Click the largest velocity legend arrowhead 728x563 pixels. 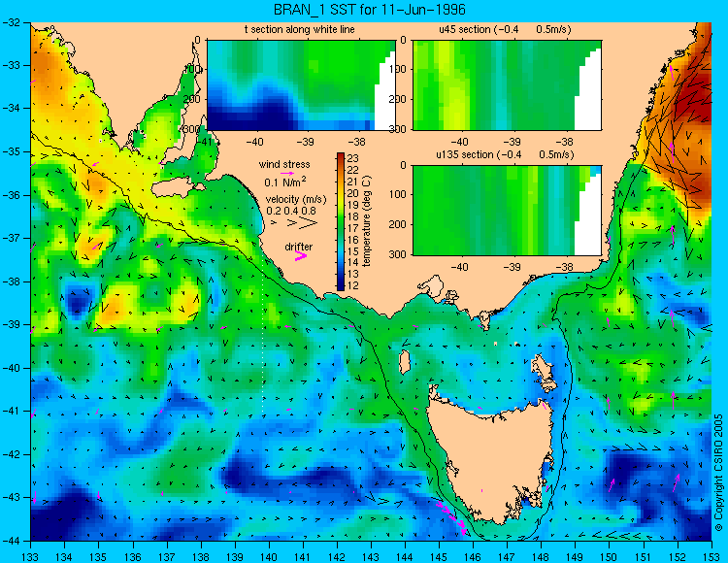pos(309,223)
